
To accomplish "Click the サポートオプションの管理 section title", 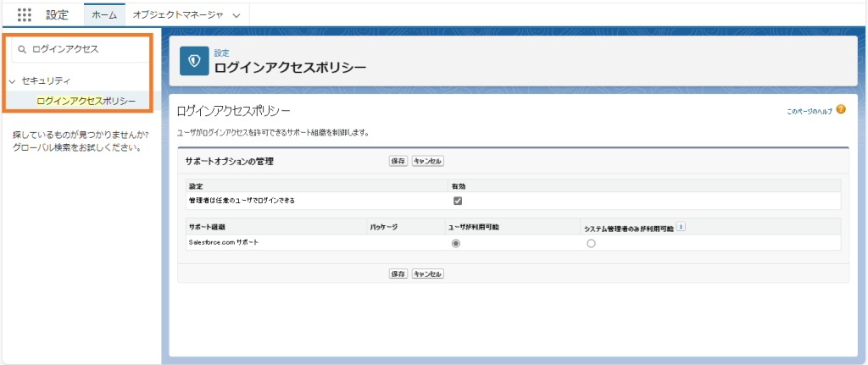I will [229, 162].
